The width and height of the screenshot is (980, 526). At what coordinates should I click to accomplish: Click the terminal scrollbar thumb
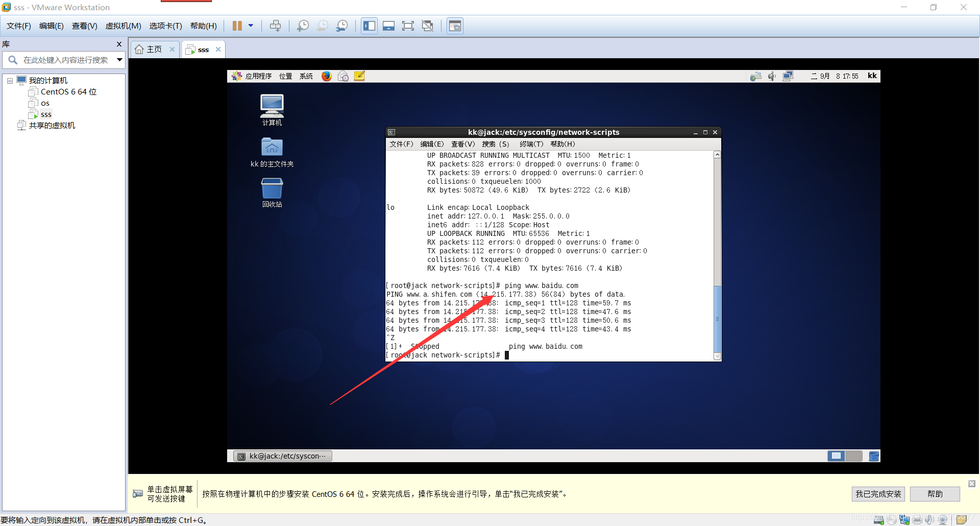pos(717,319)
